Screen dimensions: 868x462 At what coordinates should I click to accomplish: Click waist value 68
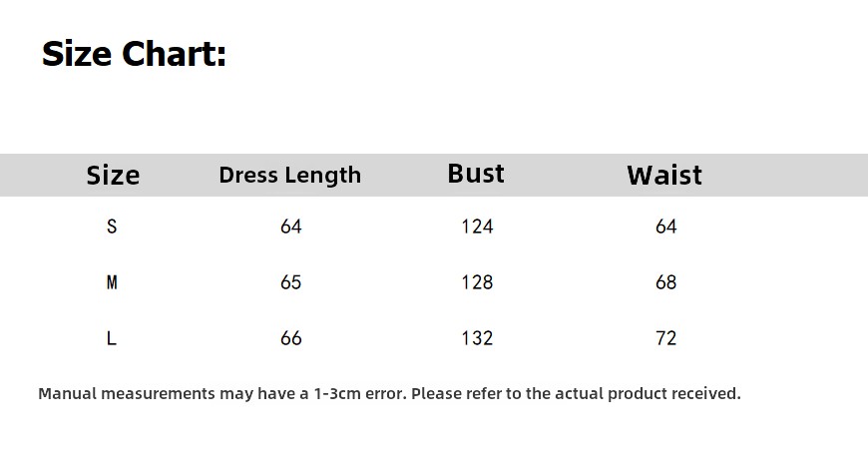coord(665,282)
